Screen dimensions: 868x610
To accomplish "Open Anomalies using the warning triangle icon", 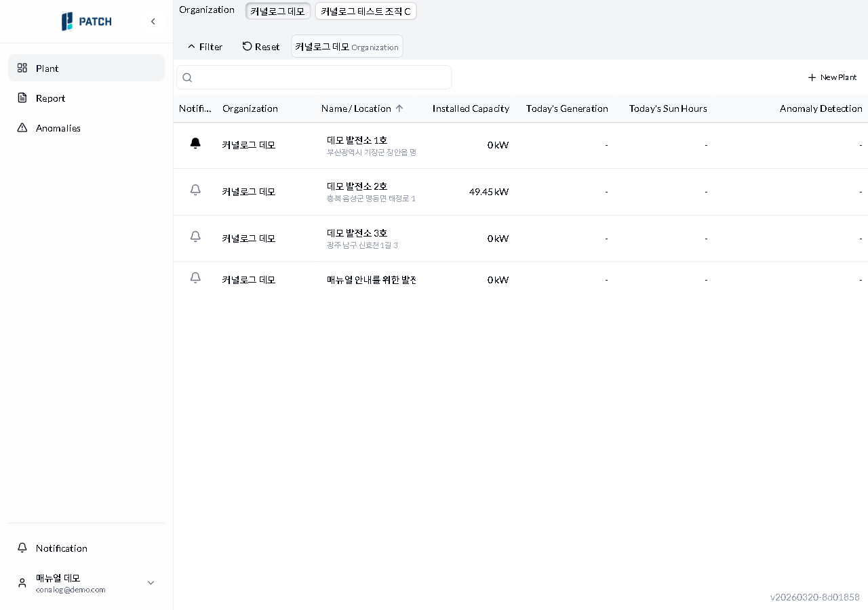I will (x=21, y=127).
